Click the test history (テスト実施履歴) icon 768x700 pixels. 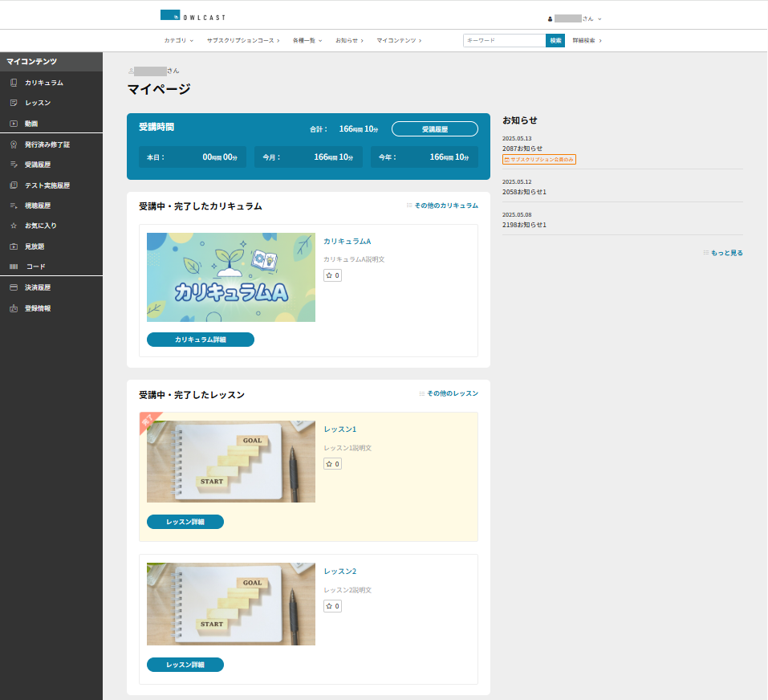pyautogui.click(x=14, y=185)
